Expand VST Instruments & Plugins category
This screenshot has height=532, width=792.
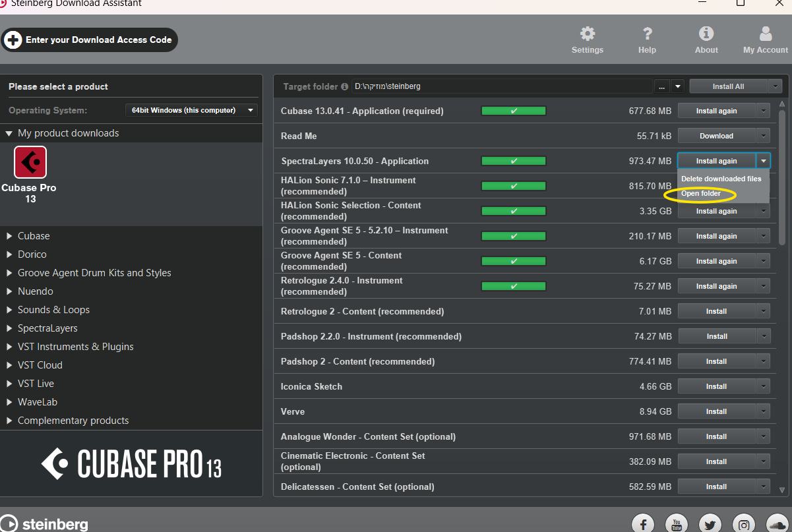pyautogui.click(x=9, y=347)
